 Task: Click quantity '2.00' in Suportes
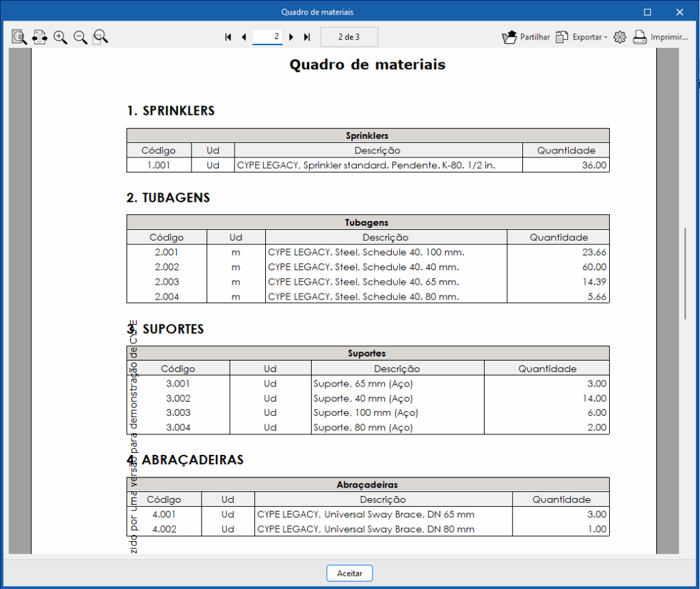[x=597, y=428]
